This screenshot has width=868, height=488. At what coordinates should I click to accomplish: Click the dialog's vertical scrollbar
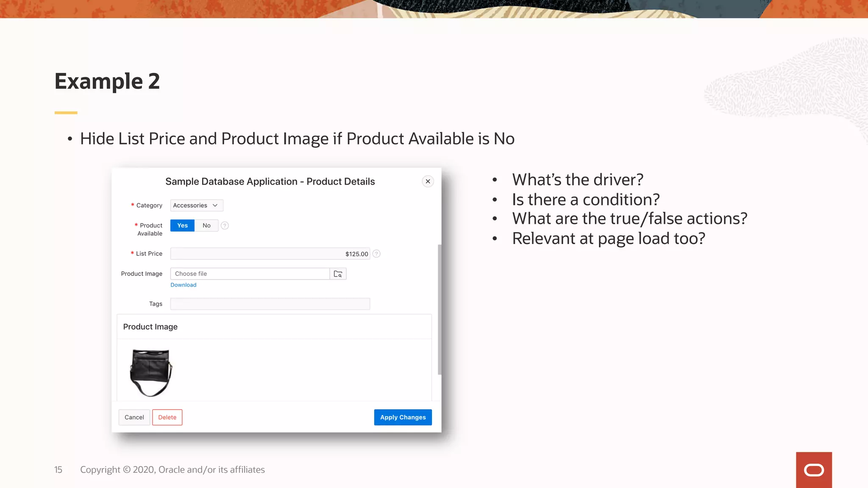pyautogui.click(x=440, y=309)
